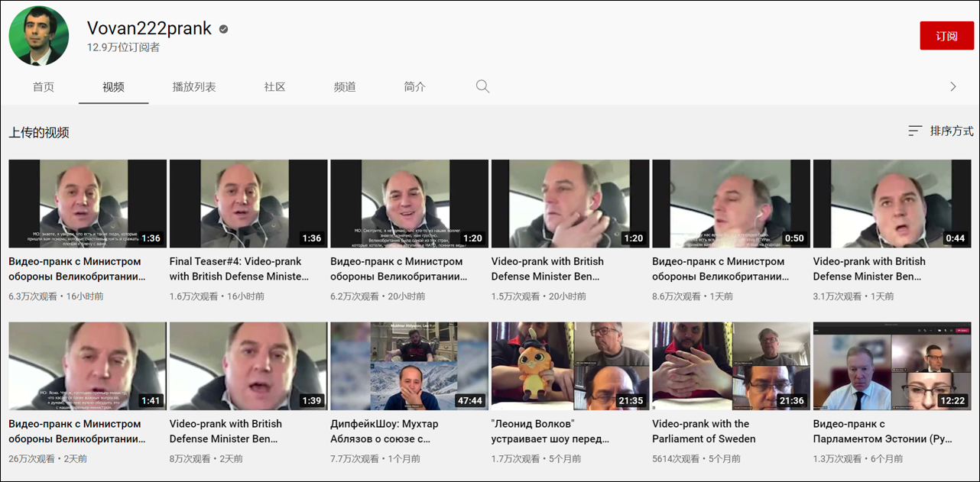
Task: Open the 0:44 duration video thumbnail
Action: 892,204
